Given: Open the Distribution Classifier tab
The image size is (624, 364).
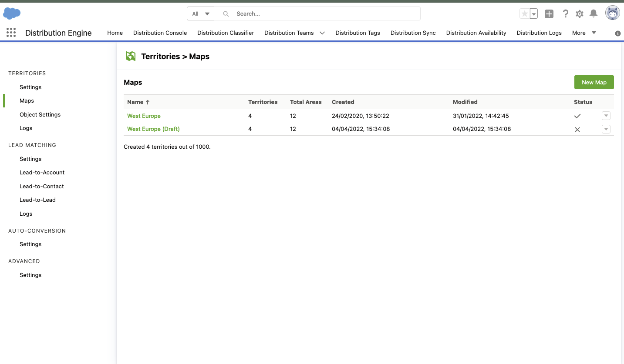Looking at the screenshot, I should point(226,33).
